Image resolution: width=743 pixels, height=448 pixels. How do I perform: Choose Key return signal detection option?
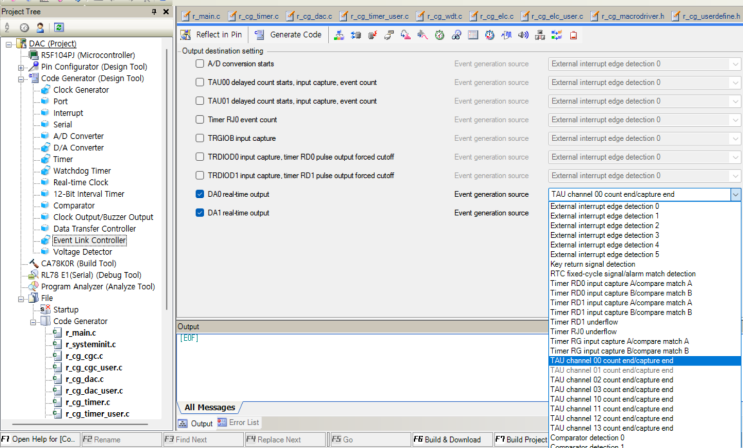tap(644, 264)
